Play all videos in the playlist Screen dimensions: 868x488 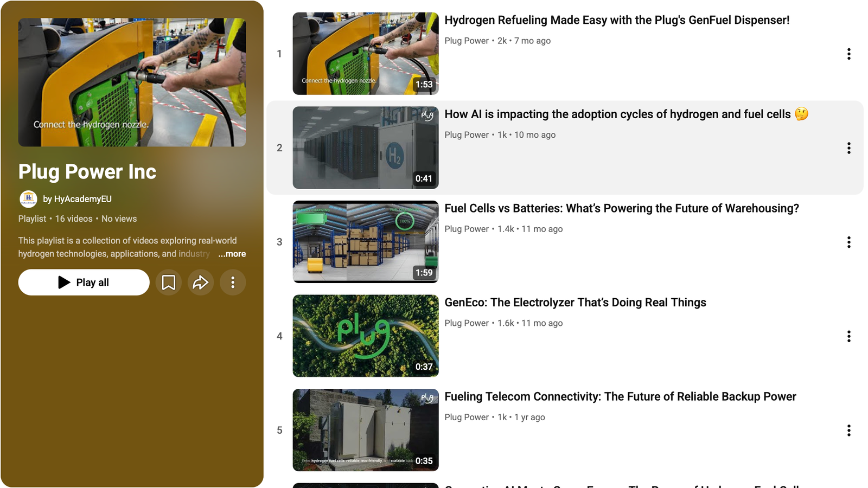tap(84, 282)
